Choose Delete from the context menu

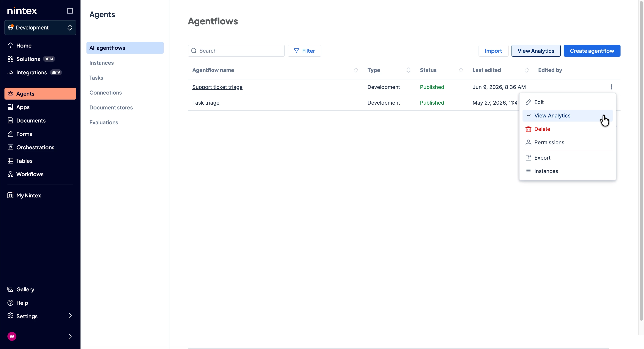pyautogui.click(x=567, y=129)
